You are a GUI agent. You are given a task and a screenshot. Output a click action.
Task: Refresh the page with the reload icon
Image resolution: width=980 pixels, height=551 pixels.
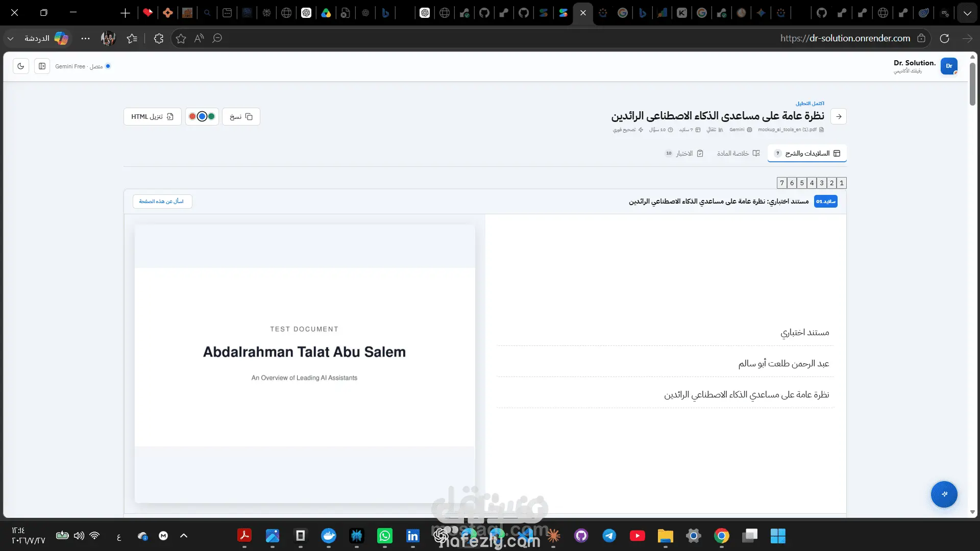pos(945,38)
